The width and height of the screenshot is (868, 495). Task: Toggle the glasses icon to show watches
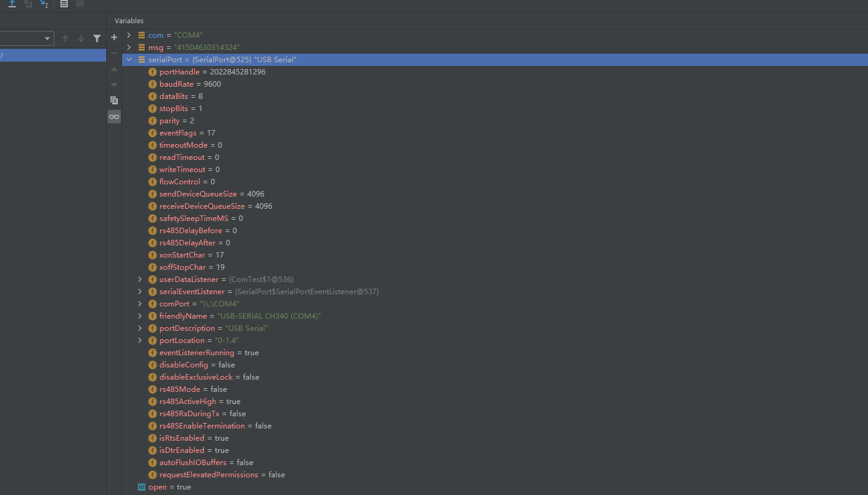114,116
